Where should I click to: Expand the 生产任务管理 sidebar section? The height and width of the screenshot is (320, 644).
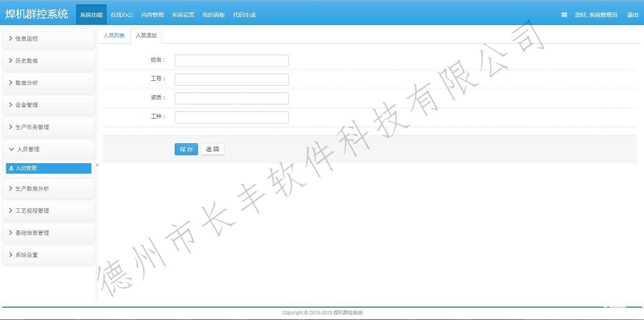pyautogui.click(x=48, y=127)
